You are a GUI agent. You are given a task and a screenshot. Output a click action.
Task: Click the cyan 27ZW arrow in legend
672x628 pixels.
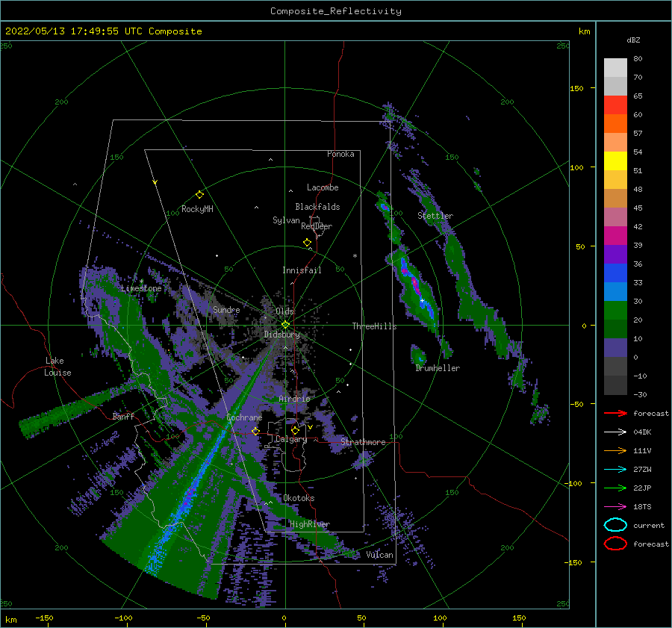[x=615, y=470]
